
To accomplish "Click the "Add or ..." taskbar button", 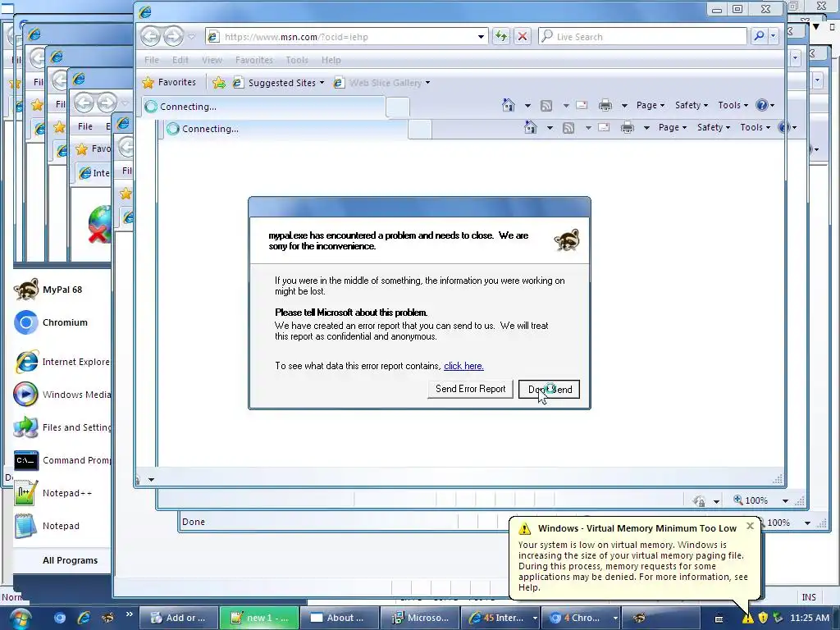I will [178, 618].
